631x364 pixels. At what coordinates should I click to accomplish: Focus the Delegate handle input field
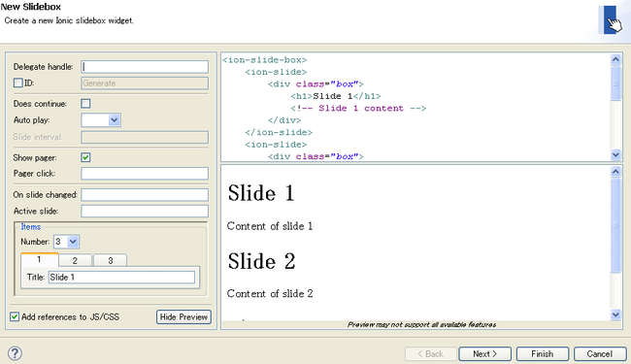(x=145, y=67)
